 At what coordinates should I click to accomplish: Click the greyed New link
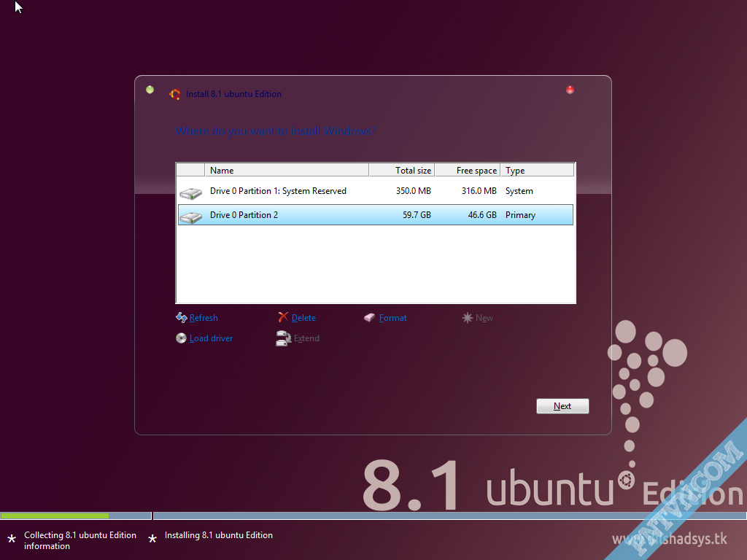coord(484,318)
